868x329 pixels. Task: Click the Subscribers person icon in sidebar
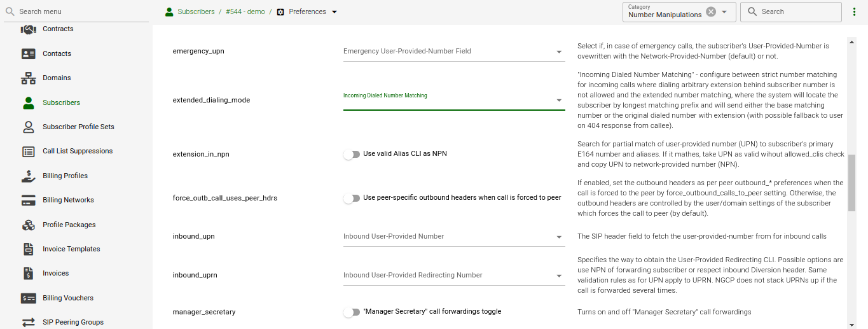[29, 102]
